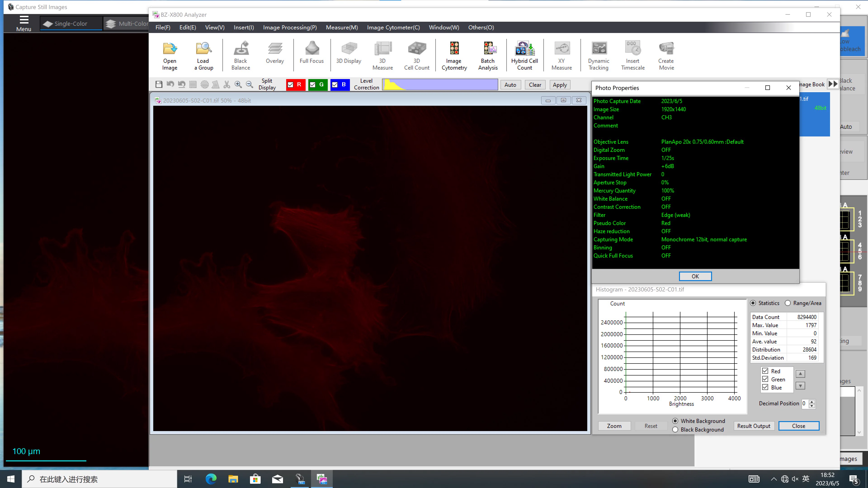868x488 pixels.
Task: Uncheck the Green histogram channel checkbox
Action: pos(765,379)
